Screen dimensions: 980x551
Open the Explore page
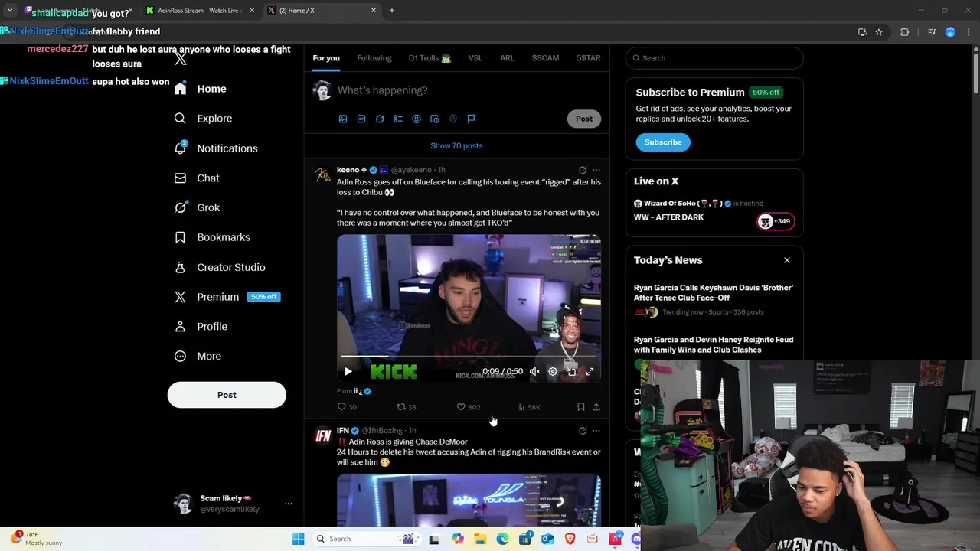tap(203, 119)
